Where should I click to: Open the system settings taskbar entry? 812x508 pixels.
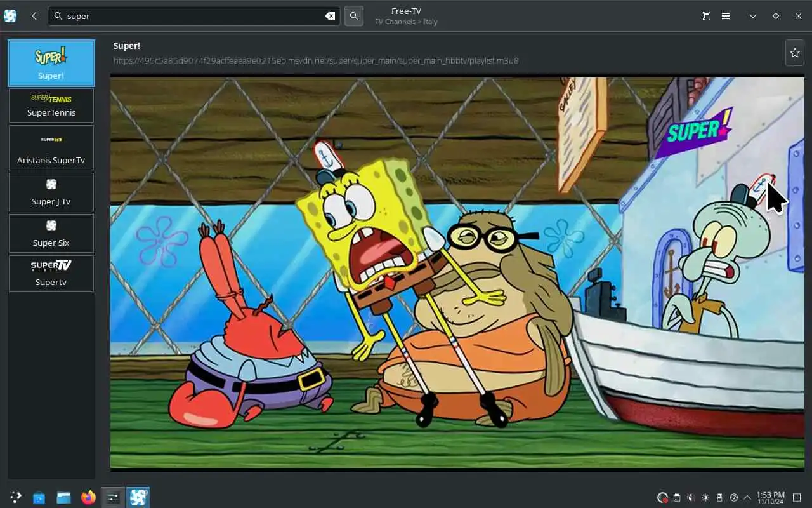(x=113, y=497)
